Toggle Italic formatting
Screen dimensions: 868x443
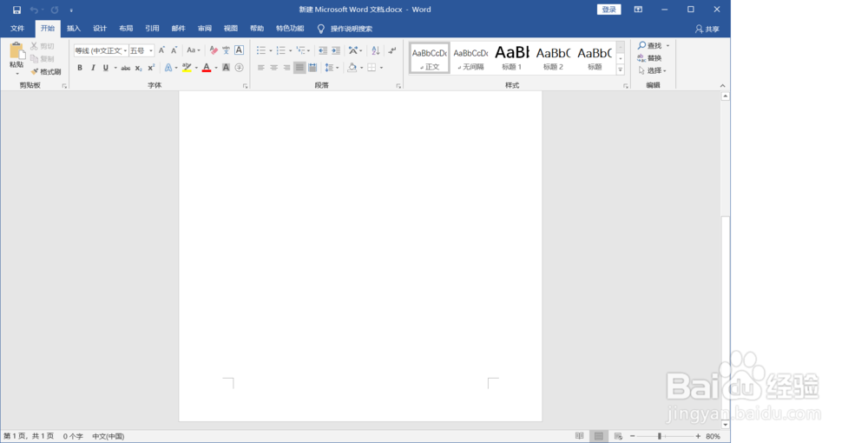click(93, 68)
